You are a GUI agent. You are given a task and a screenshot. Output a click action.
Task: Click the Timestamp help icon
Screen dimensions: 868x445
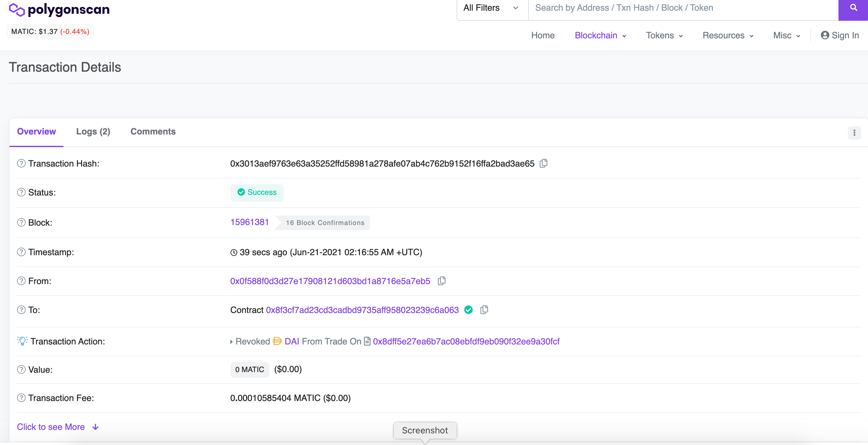tap(21, 252)
